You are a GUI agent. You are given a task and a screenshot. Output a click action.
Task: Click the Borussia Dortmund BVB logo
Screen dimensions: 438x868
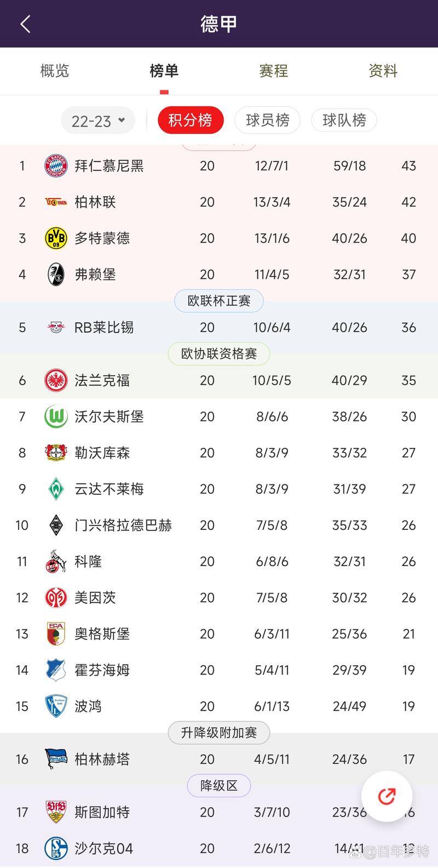(x=55, y=238)
